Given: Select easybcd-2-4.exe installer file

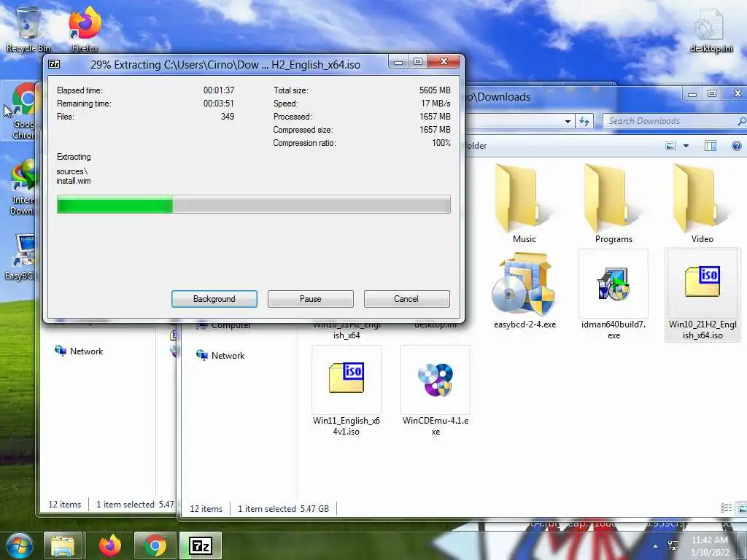Looking at the screenshot, I should (x=525, y=290).
